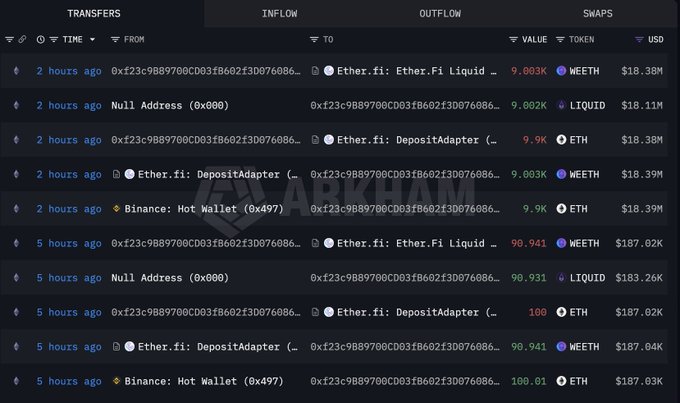This screenshot has height=403, width=680.
Task: Open the SWAPS tab
Action: [598, 13]
